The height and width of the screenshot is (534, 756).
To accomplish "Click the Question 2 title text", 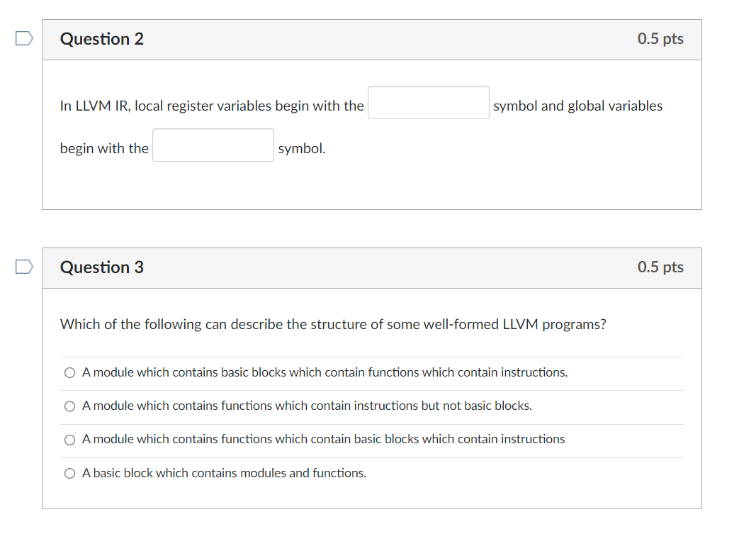I will 101,39.
